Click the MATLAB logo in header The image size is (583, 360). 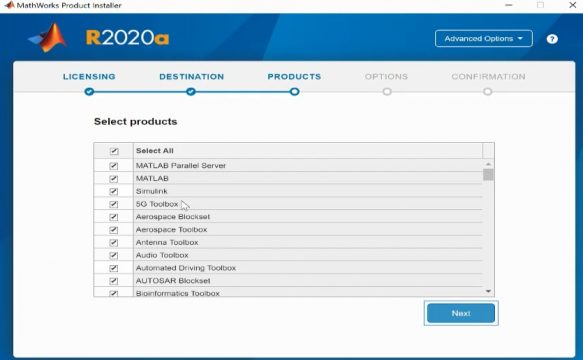point(48,37)
